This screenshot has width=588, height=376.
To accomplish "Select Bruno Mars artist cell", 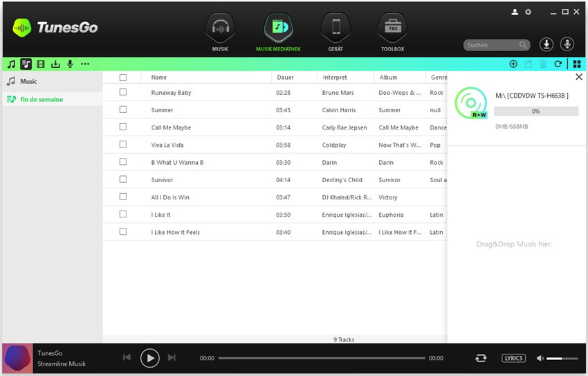I will point(338,92).
